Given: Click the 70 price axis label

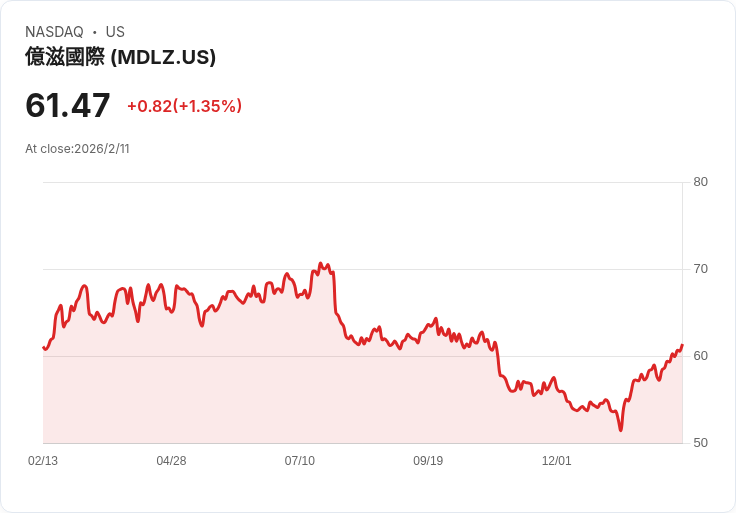Looking at the screenshot, I should click(x=700, y=269).
